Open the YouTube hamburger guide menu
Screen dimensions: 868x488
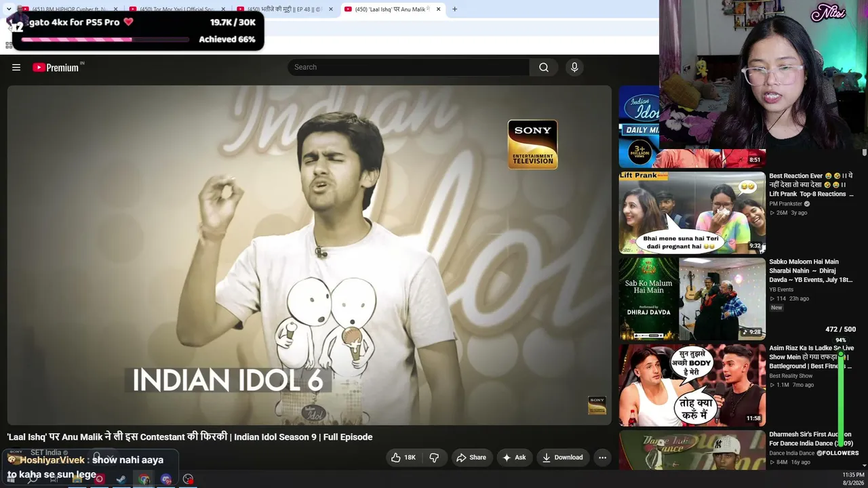click(x=16, y=67)
